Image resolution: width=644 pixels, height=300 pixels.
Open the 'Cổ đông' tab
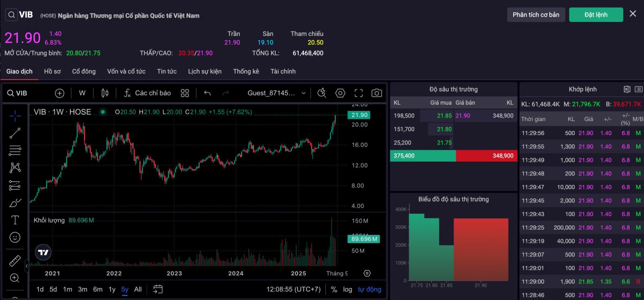pos(84,71)
